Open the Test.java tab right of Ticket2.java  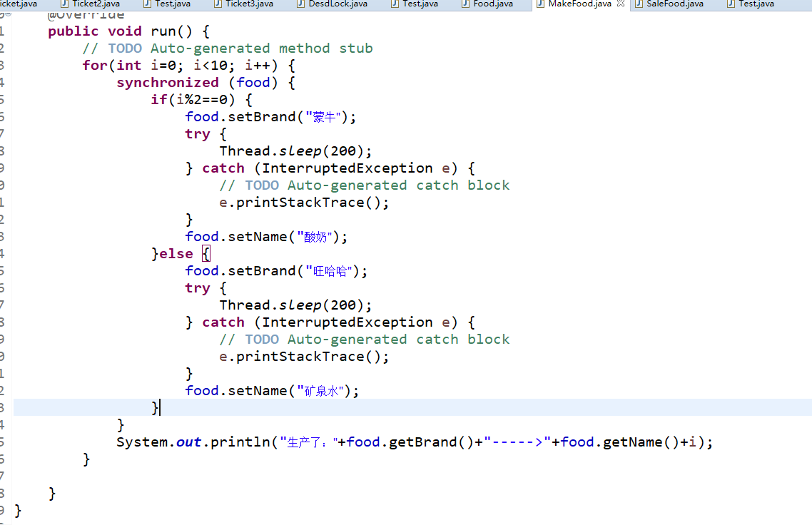pos(167,4)
